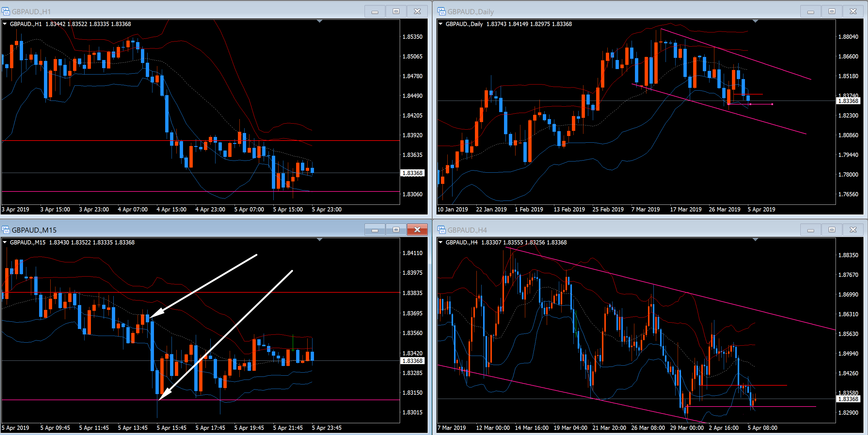Click the GBPAUD H4 chart window icon

click(441, 230)
